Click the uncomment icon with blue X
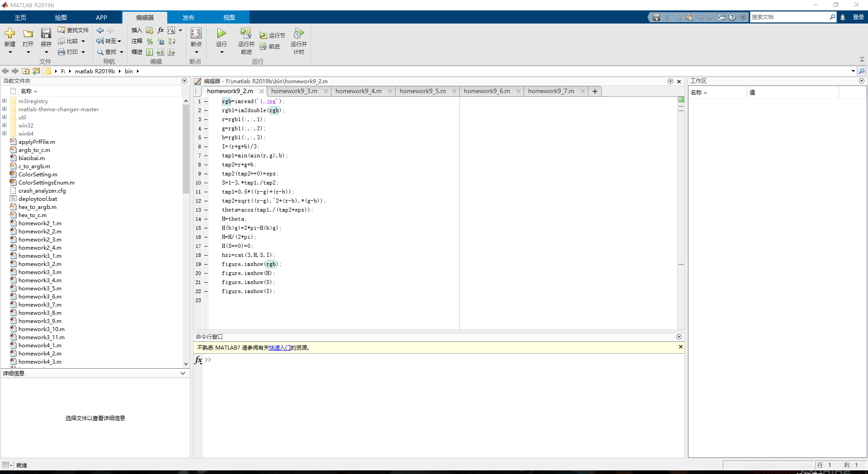This screenshot has height=474, width=868. pyautogui.click(x=160, y=41)
